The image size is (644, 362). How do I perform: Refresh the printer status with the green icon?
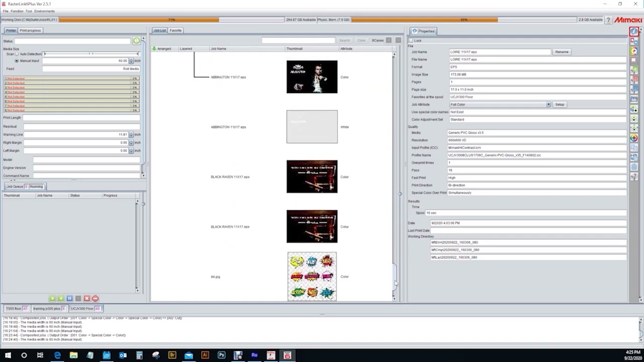point(136,41)
